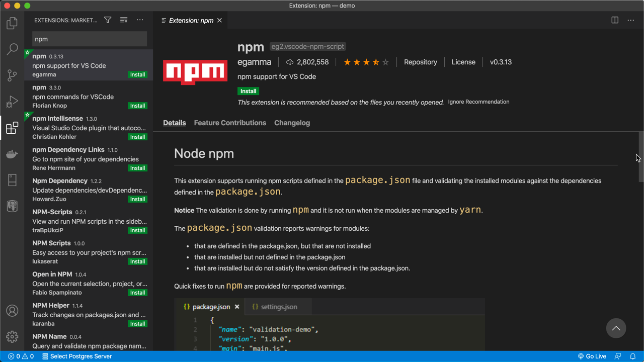
Task: Select Open in NPM list entry
Action: [89, 283]
